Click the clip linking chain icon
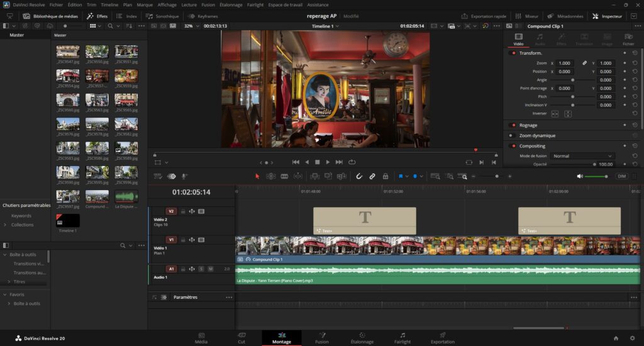Image resolution: width=644 pixels, height=346 pixels. [x=372, y=176]
